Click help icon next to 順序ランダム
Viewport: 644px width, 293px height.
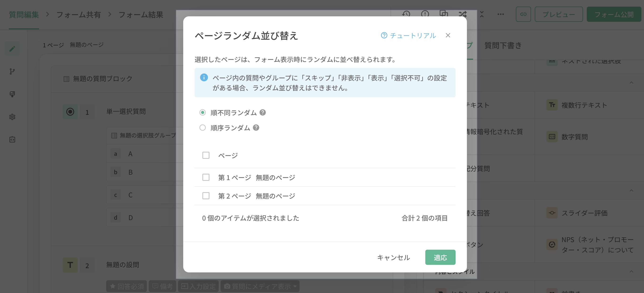[x=256, y=128]
